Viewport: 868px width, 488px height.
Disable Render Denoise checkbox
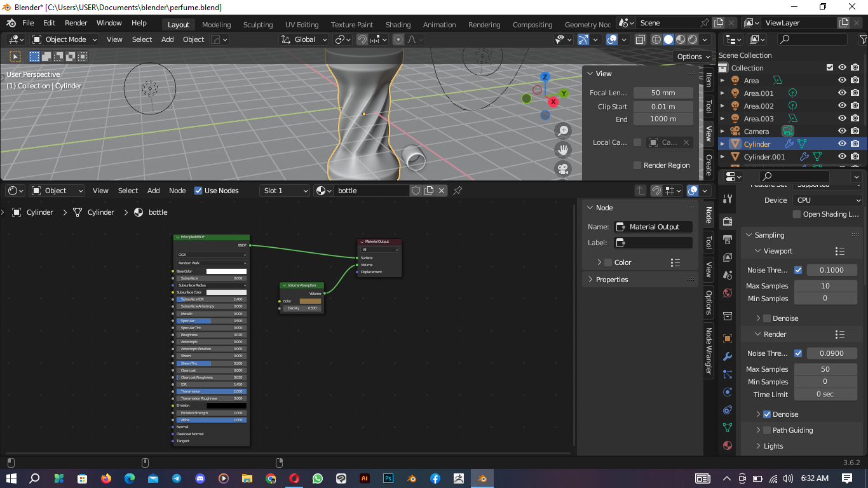point(767,414)
